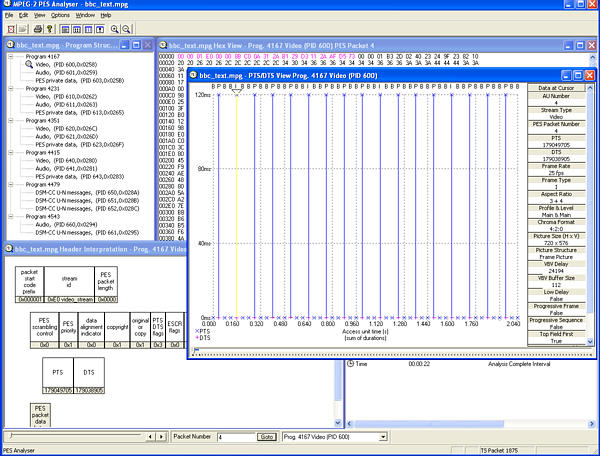Select Video (PID 610) tree item

[66, 96]
